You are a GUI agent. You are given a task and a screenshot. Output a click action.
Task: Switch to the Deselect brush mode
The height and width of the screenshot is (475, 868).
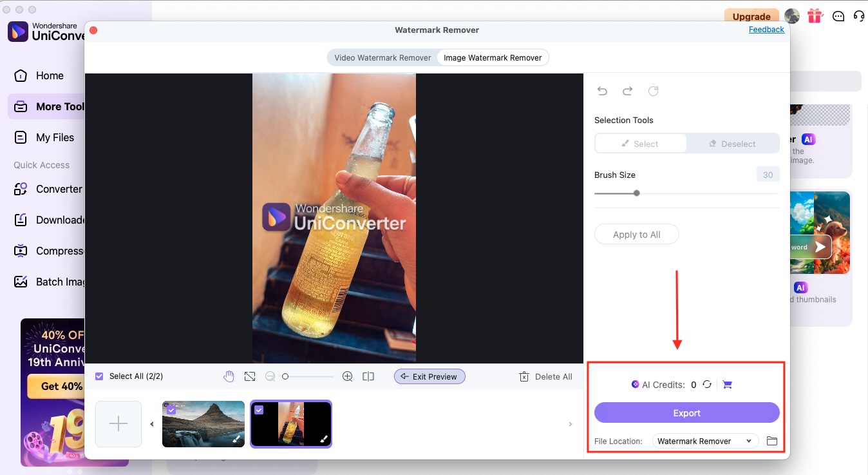733,144
